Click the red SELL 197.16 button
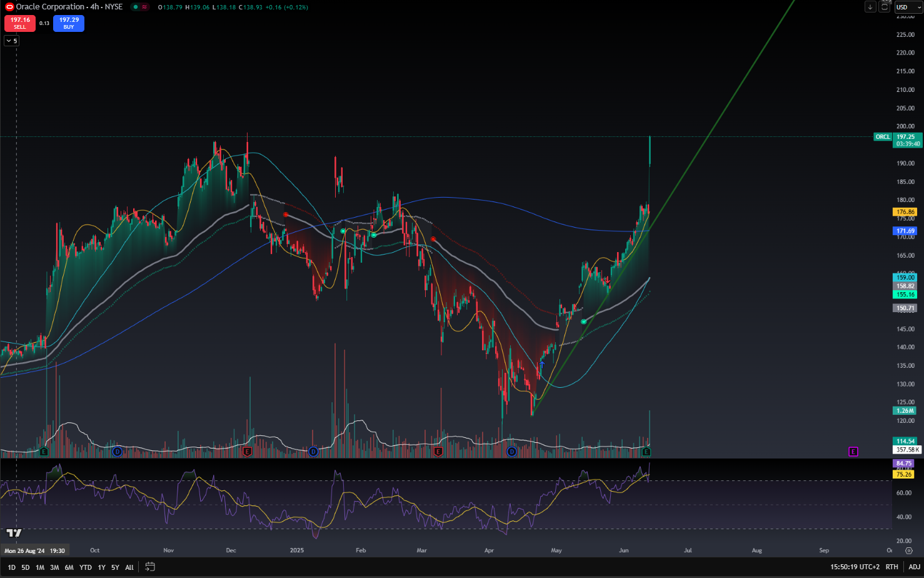 click(20, 23)
